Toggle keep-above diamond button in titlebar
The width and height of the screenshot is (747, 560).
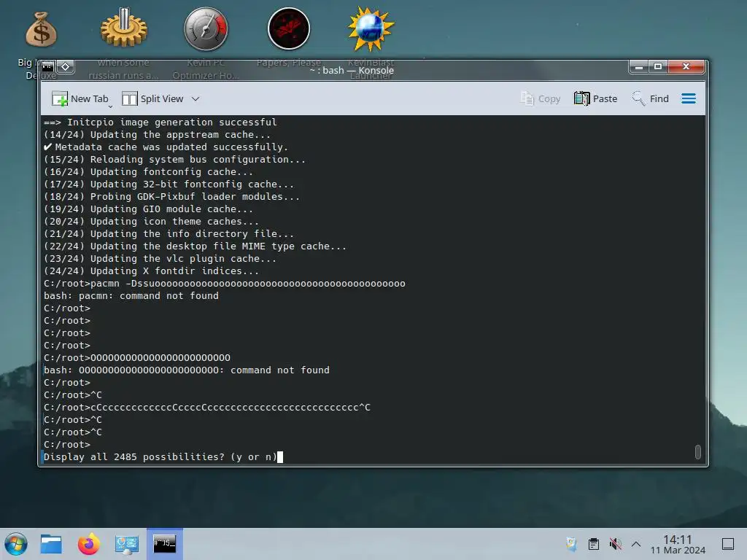[x=66, y=66]
